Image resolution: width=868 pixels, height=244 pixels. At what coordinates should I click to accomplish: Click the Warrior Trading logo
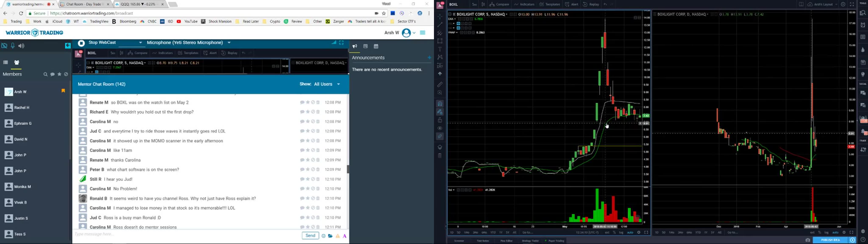click(35, 33)
